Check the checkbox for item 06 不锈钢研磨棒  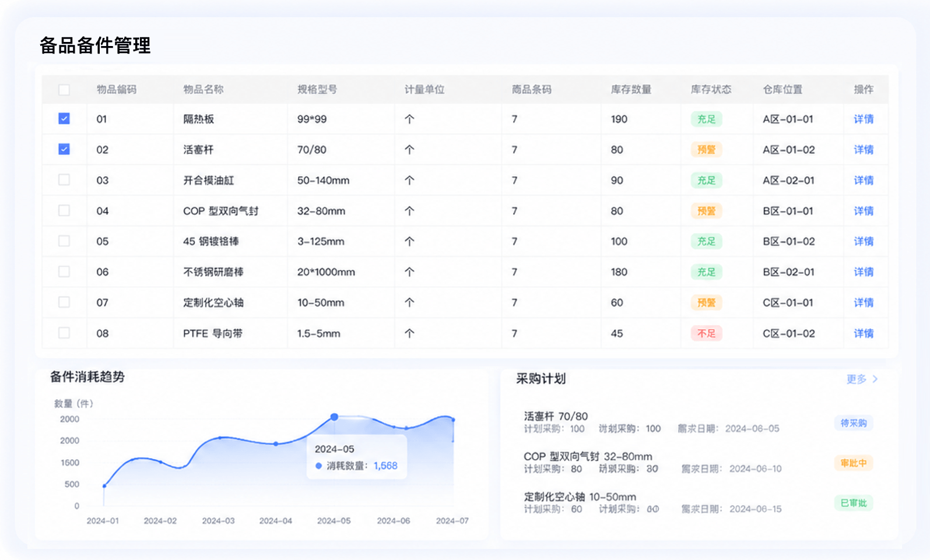click(64, 272)
